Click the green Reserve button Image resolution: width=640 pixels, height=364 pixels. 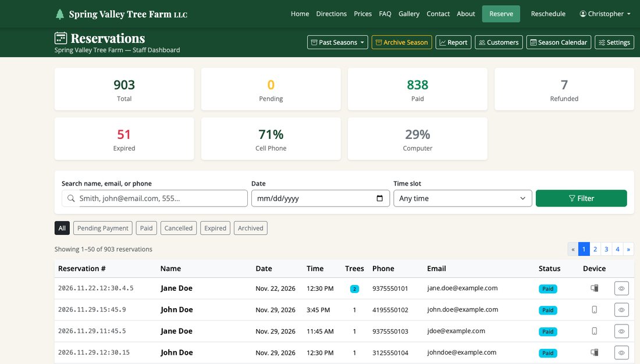501,14
